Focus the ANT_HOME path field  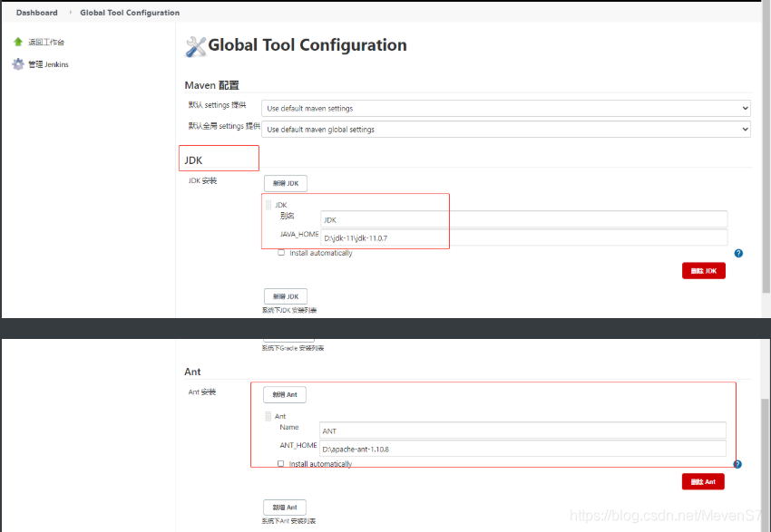[522, 449]
